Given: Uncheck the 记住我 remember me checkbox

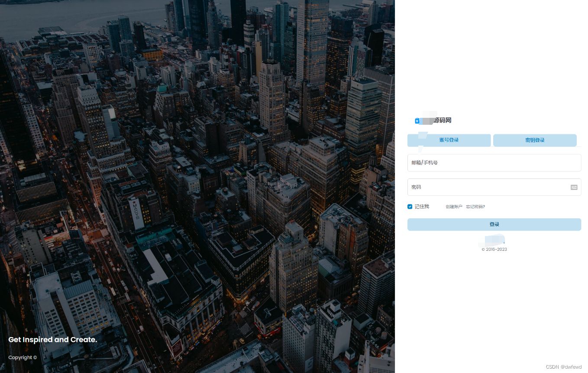Looking at the screenshot, I should coord(410,207).
